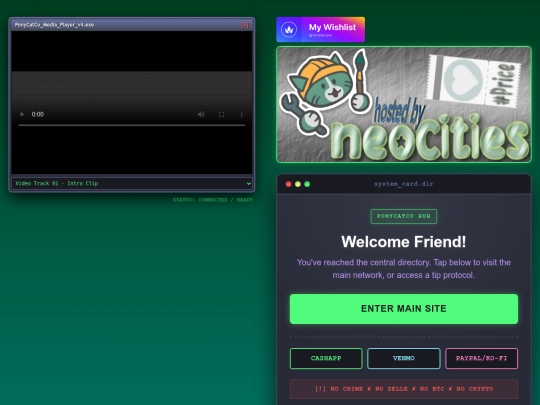Click the red dot on system_card.dir
This screenshot has width=540, height=405.
[x=289, y=184]
